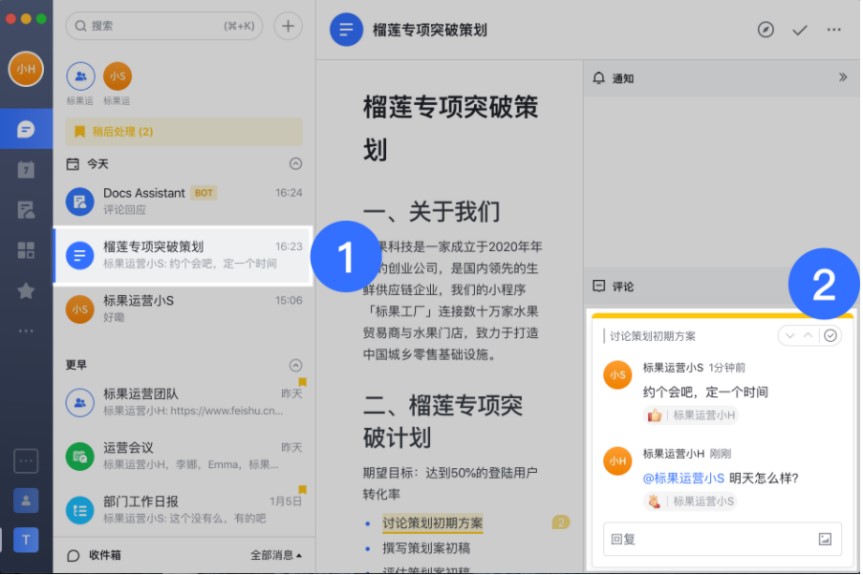
Task: Click the image attach icon in reply box
Action: click(824, 539)
